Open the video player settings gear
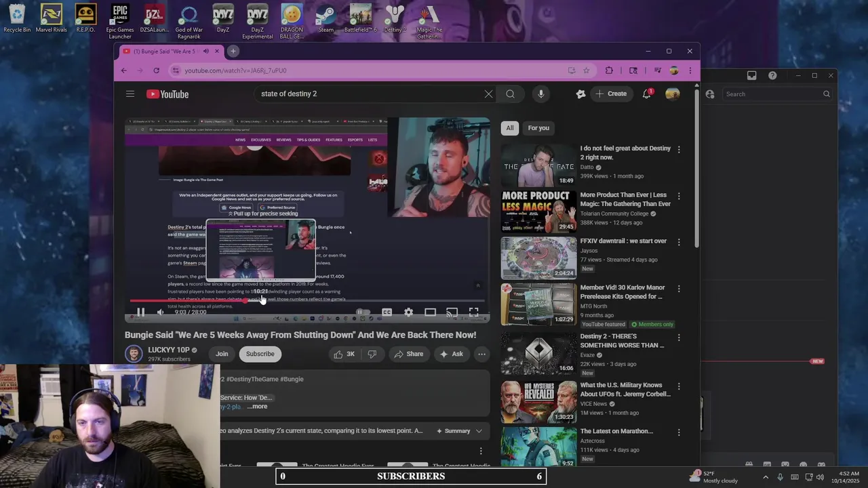Viewport: 868px width, 488px height. click(x=408, y=312)
